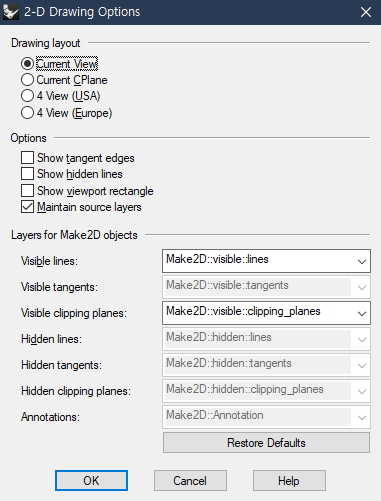Expand the Visible clipping planes dropdown
Screen dimensions: 381x501
[x=266, y=313]
